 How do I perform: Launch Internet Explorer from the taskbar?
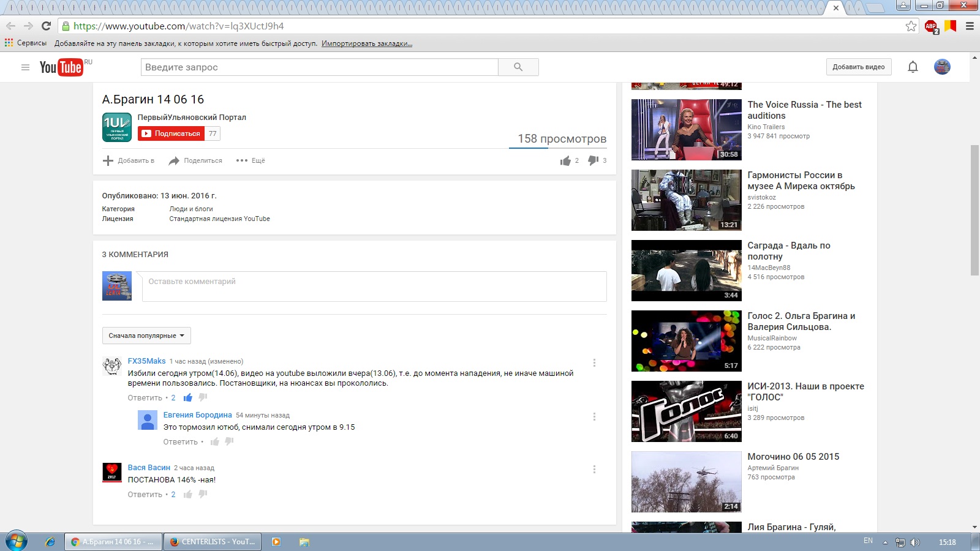50,542
